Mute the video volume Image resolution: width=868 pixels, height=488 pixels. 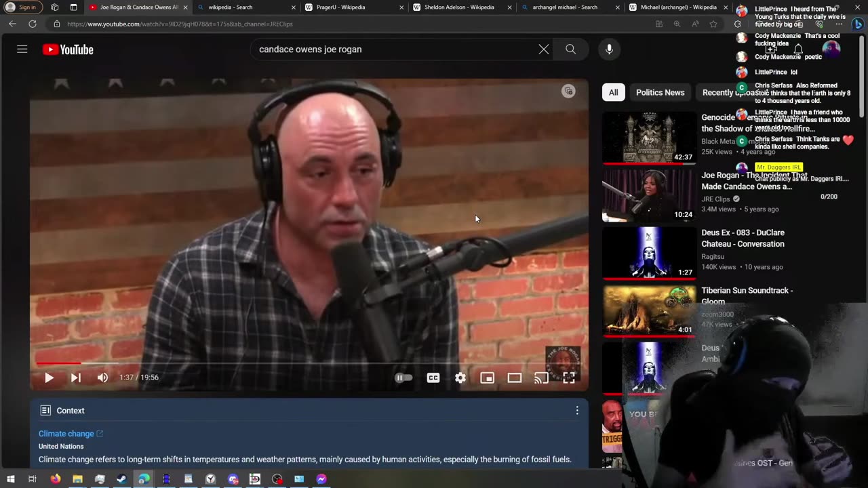click(102, 378)
